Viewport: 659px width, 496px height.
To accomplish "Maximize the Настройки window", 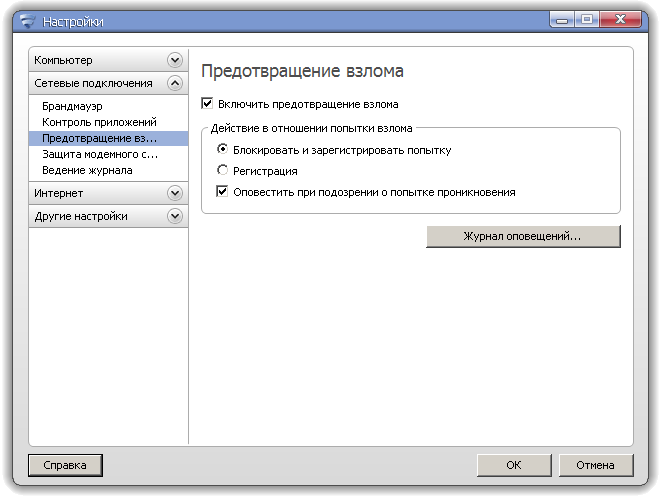I will tap(587, 20).
